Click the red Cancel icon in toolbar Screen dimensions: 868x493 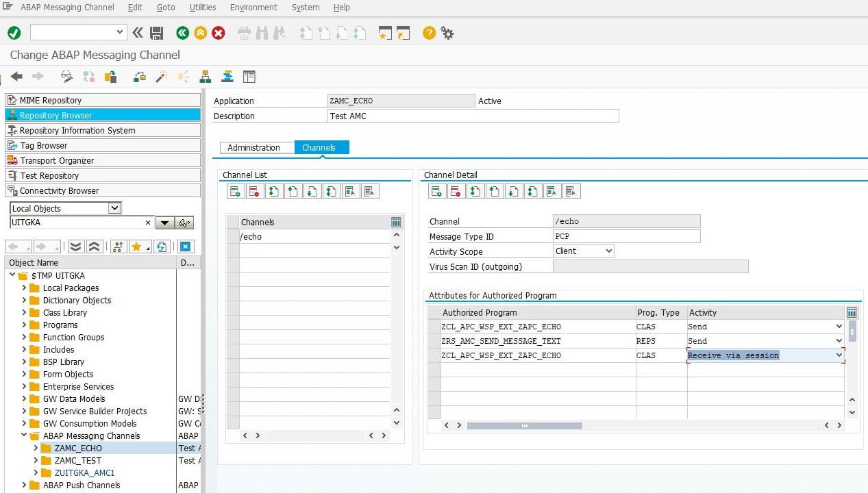tap(219, 33)
